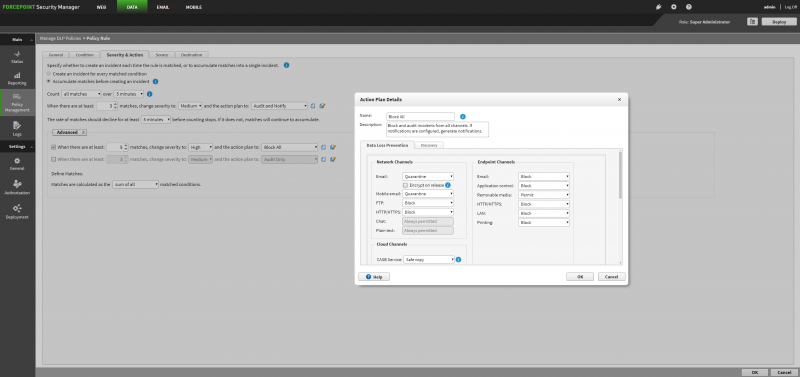Click info icon beside Accumulate matches option
Screen dimensions: 800x377
pyautogui.click(x=156, y=81)
